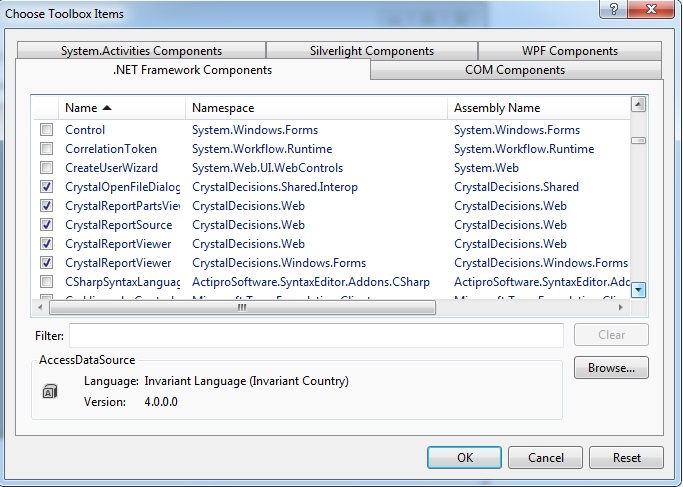Click the System.Web.UI.WebControls namespace cell
This screenshot has height=487, width=683.
point(267,168)
